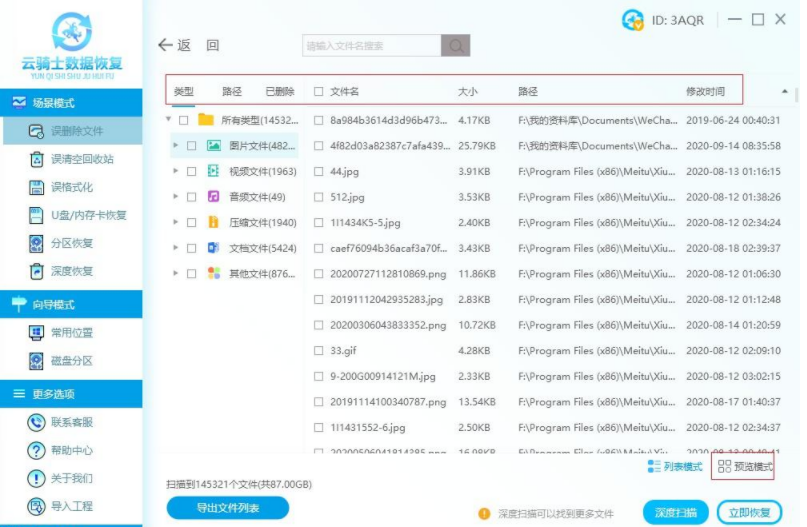This screenshot has height=527, width=807.
Task: Click the file name search field
Action: point(372,46)
